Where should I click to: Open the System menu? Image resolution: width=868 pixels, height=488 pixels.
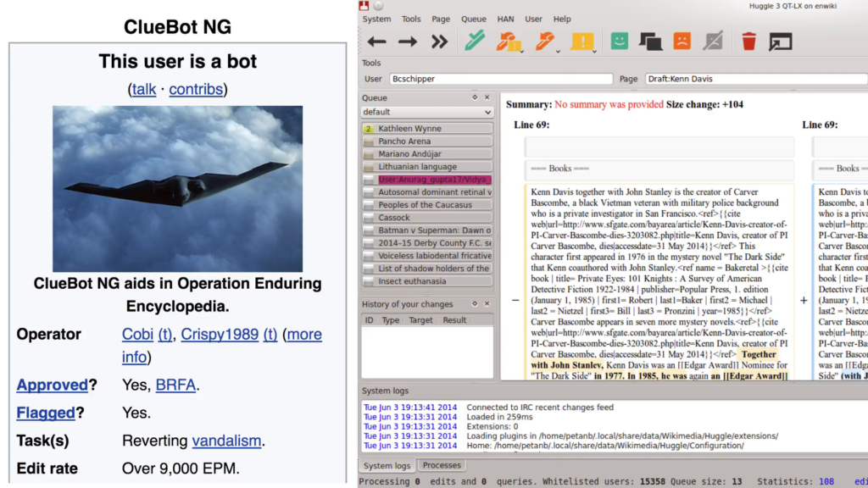click(x=376, y=19)
